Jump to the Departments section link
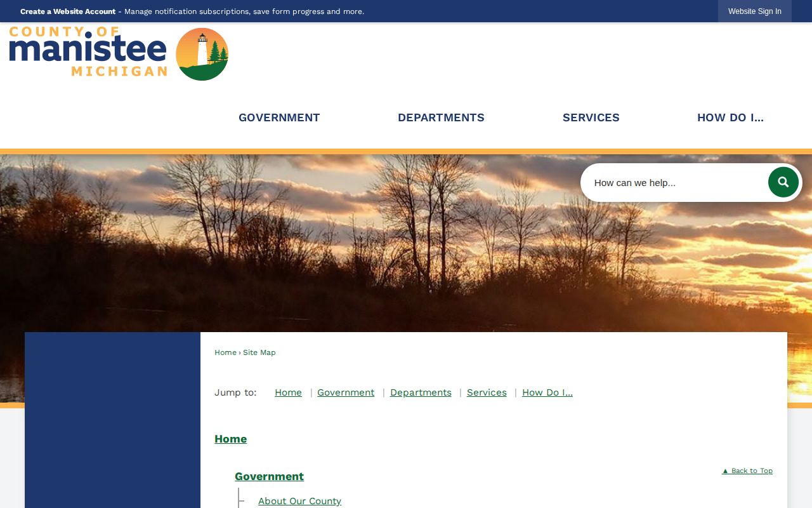 [x=421, y=392]
